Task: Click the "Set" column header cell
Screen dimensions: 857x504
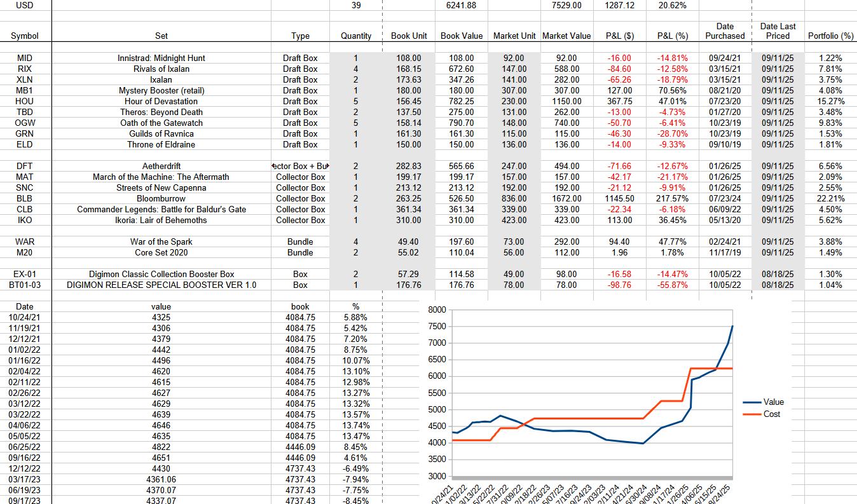Action: point(161,36)
